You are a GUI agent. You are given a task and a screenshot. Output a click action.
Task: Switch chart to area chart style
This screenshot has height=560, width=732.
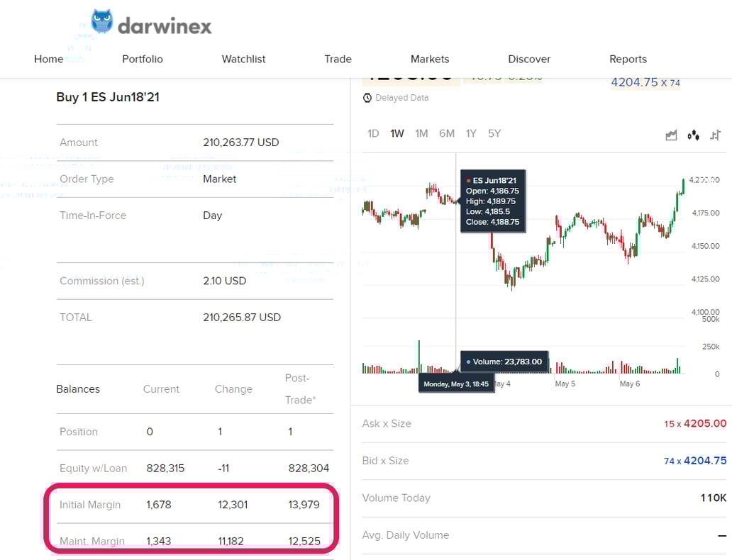point(671,135)
